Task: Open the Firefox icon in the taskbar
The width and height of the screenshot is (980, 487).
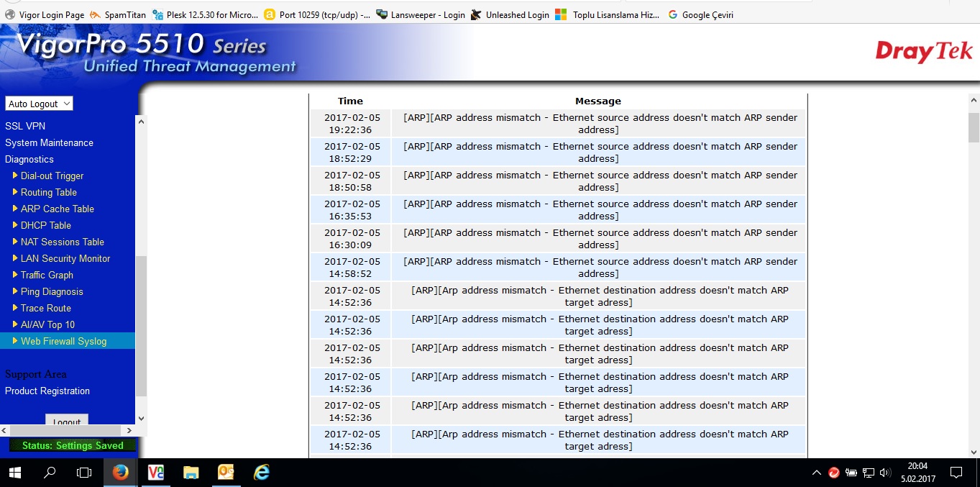Action: 120,472
